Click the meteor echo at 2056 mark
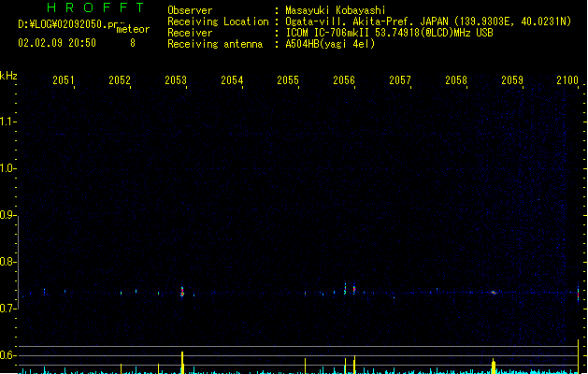 [x=354, y=290]
